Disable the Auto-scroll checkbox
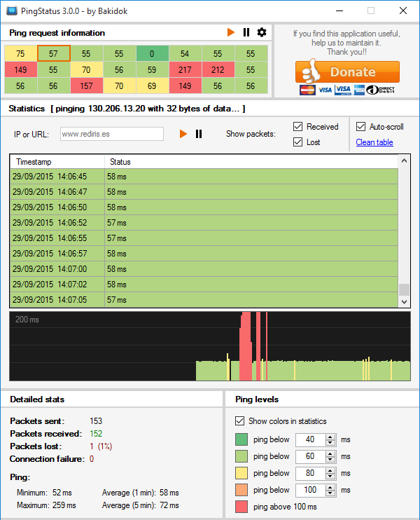Image resolution: width=420 pixels, height=520 pixels. click(361, 127)
